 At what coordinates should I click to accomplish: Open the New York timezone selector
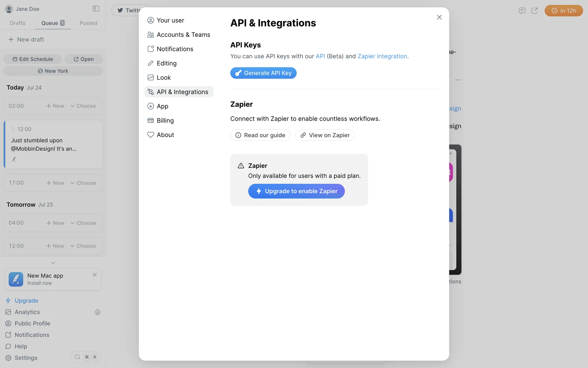click(53, 71)
